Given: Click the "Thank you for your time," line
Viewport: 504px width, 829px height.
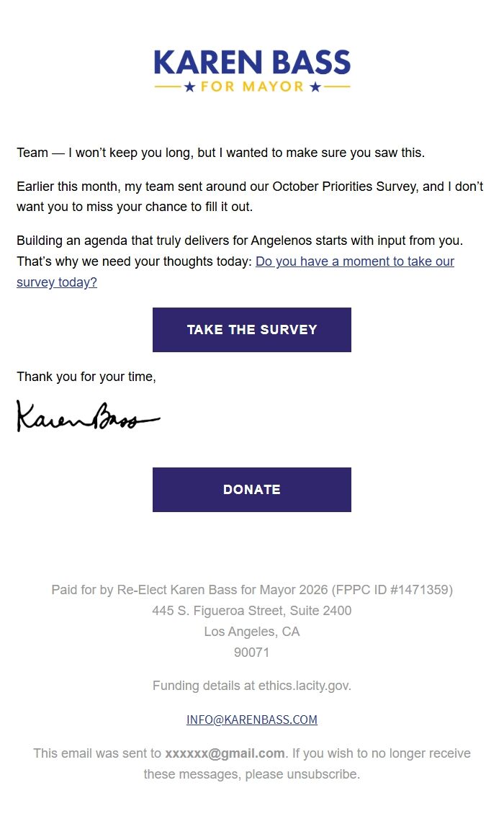Looking at the screenshot, I should [x=86, y=377].
